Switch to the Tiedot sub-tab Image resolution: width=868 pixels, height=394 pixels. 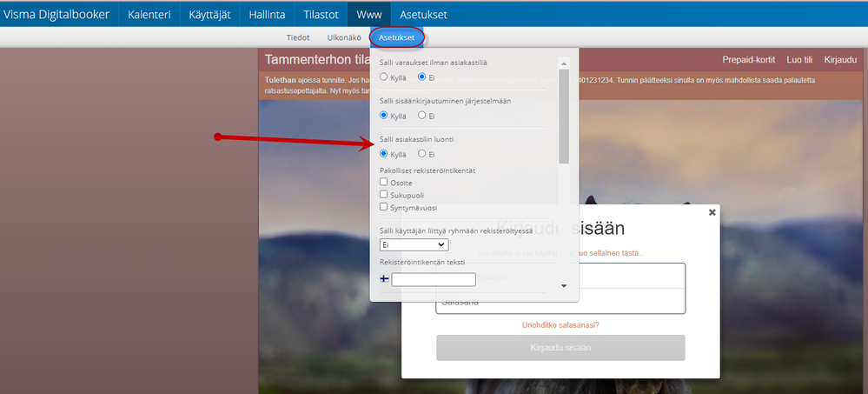[x=298, y=37]
